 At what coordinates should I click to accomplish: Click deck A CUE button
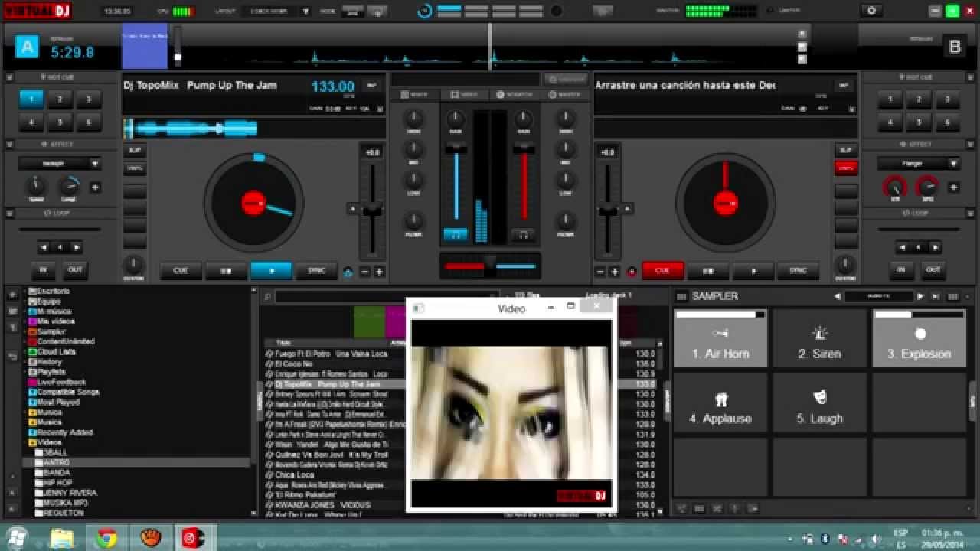[x=181, y=271]
